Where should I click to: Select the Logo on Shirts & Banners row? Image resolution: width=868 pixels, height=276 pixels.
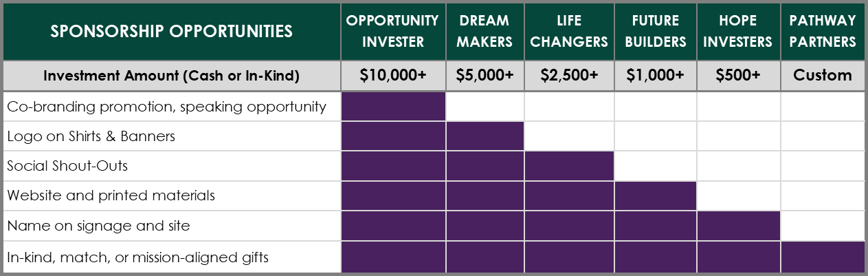[91, 136]
